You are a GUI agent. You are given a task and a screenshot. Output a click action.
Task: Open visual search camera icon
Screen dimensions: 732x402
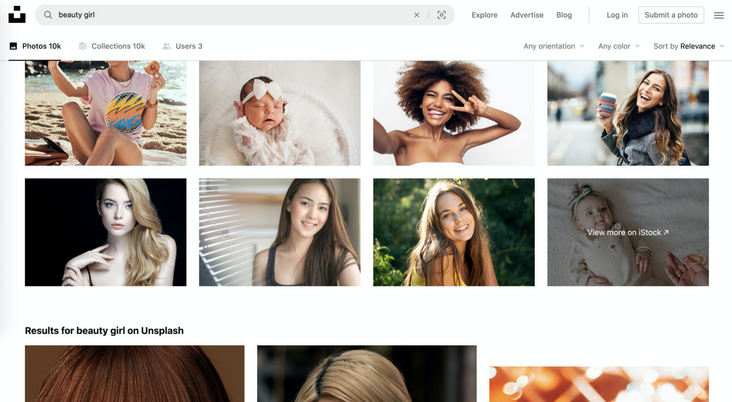pyautogui.click(x=441, y=15)
